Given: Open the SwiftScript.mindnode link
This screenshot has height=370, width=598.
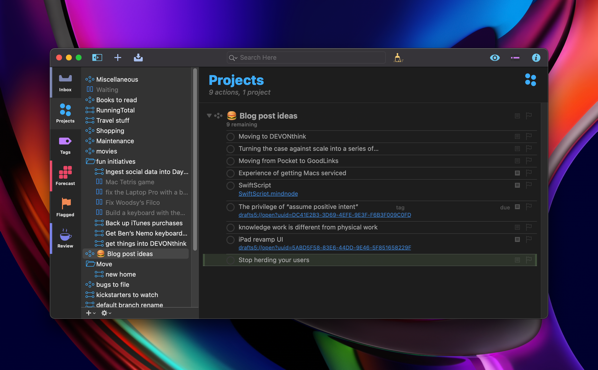Looking at the screenshot, I should pyautogui.click(x=268, y=194).
